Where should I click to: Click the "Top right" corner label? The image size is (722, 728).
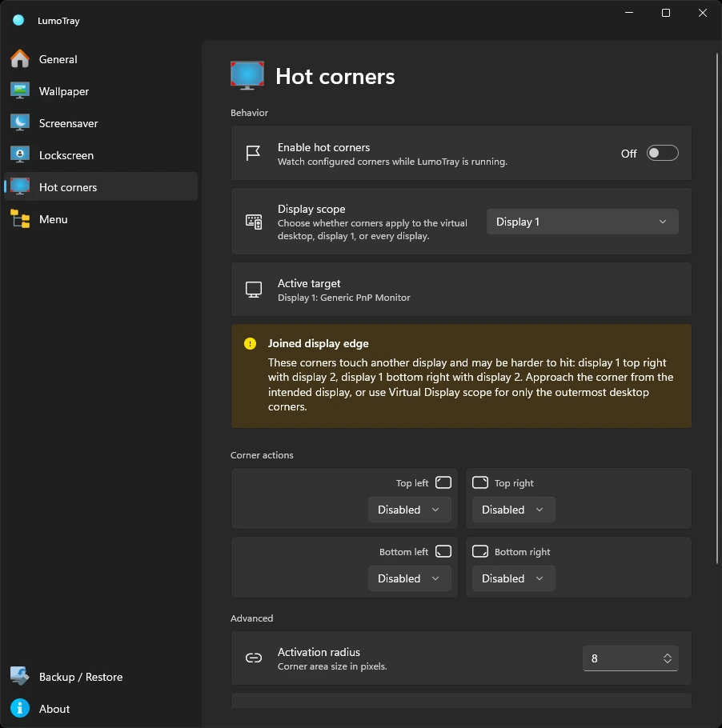click(514, 483)
